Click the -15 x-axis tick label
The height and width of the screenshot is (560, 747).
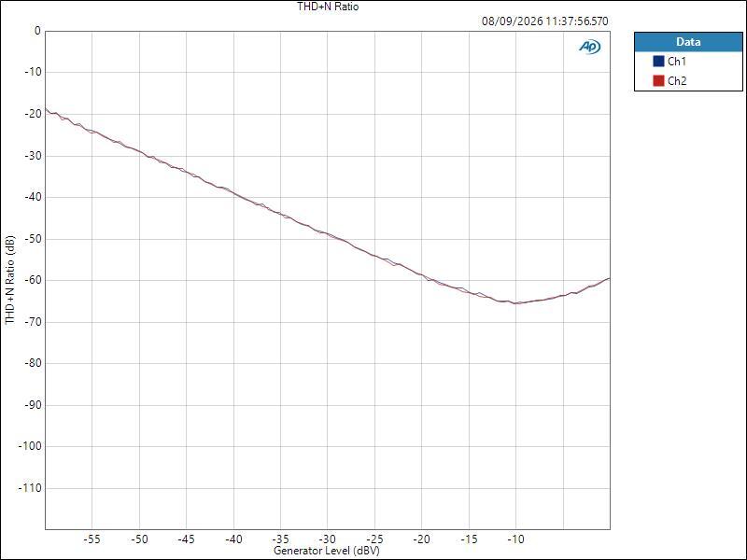[x=469, y=539]
